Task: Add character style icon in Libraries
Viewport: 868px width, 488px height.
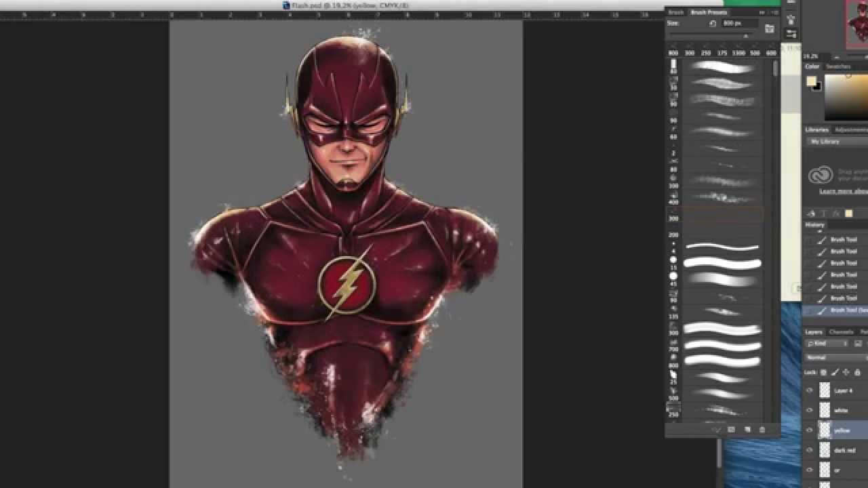Action: click(824, 213)
